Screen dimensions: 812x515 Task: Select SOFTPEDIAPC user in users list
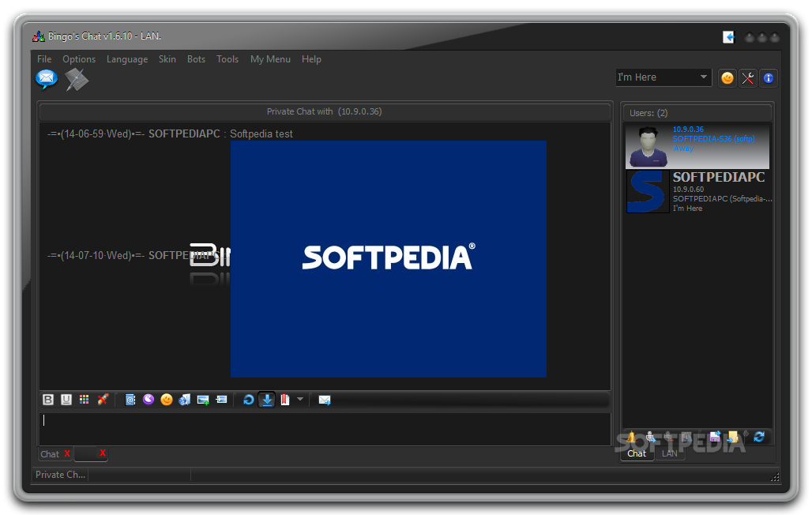point(698,191)
